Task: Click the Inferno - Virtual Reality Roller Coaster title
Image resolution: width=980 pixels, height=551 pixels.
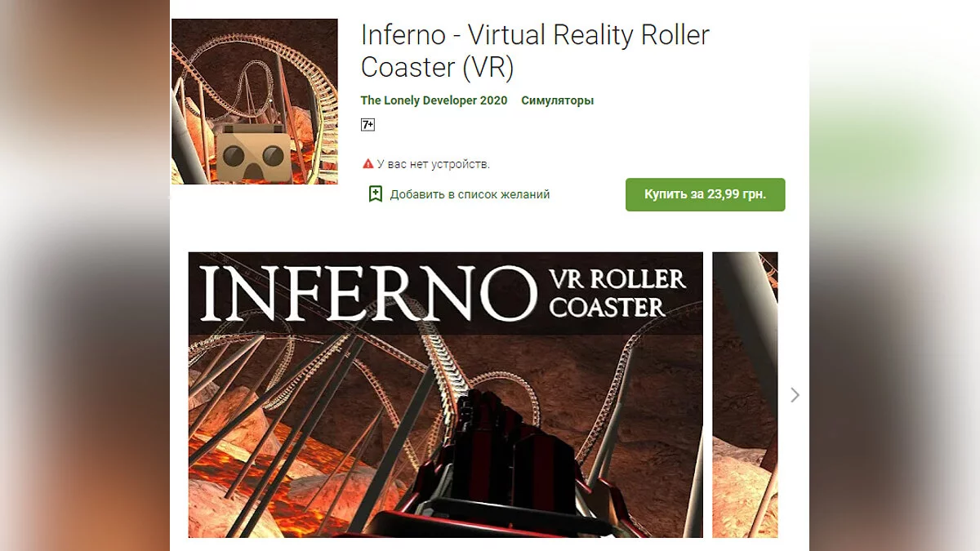Action: point(535,51)
